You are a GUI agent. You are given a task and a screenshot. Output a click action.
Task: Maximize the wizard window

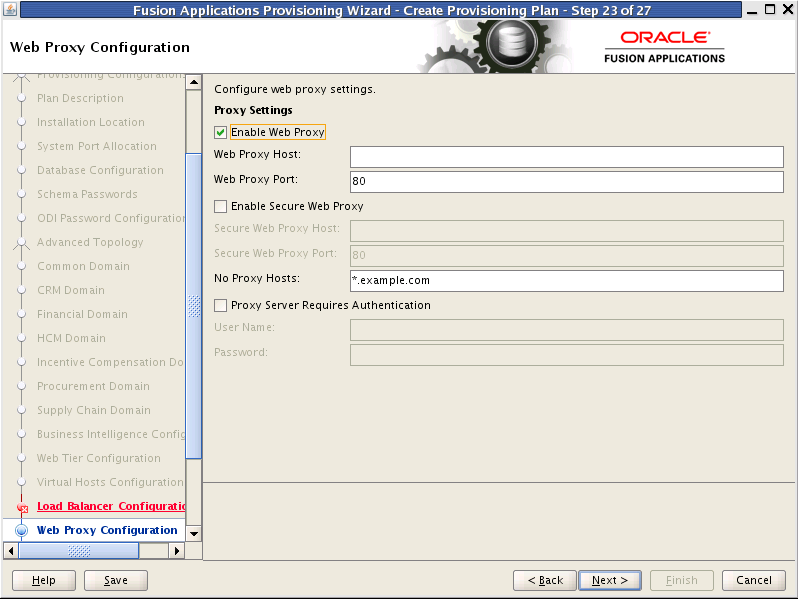coord(770,10)
